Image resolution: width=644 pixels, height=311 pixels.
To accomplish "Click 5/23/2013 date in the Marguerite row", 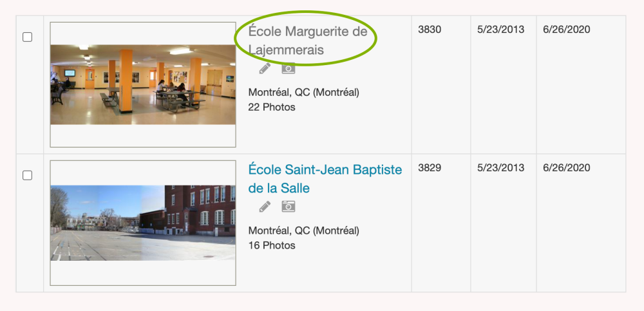I will (500, 30).
